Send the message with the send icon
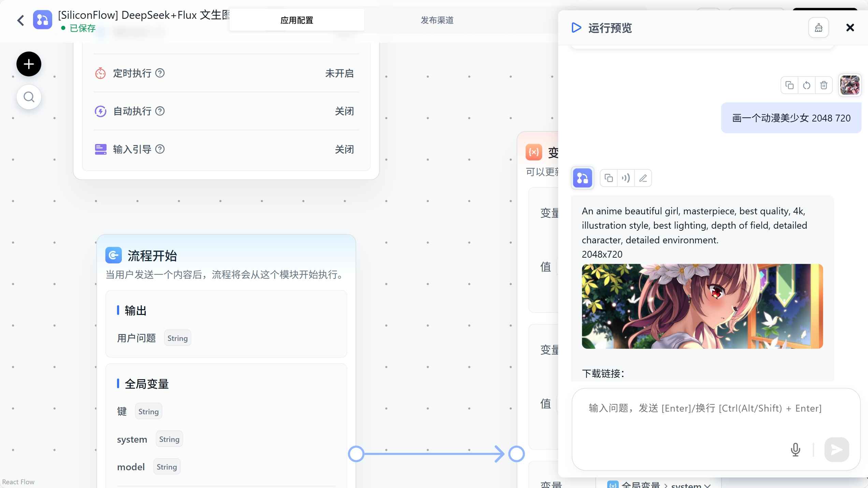Image resolution: width=868 pixels, height=488 pixels. coord(836,450)
